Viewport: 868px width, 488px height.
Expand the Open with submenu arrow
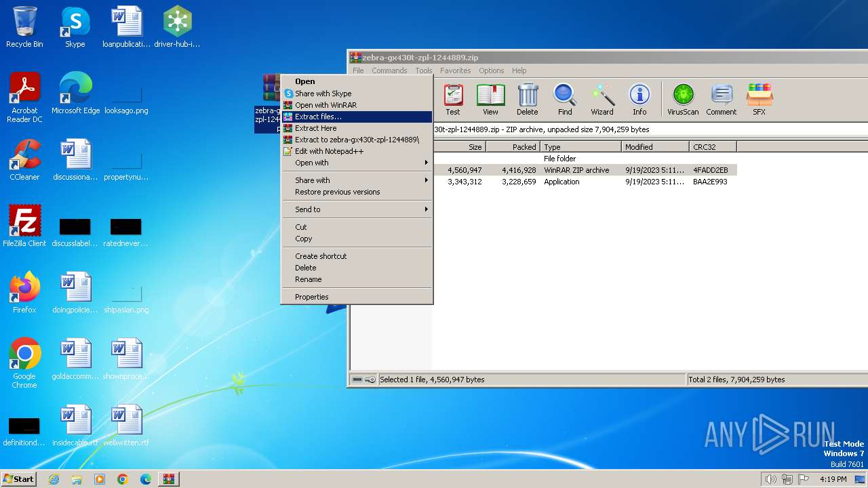[x=427, y=163]
